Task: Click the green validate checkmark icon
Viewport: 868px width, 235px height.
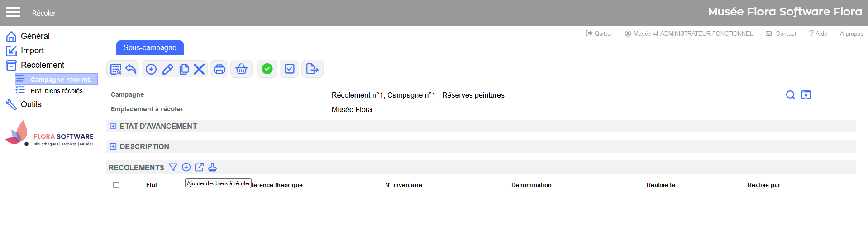Action: coord(267,69)
